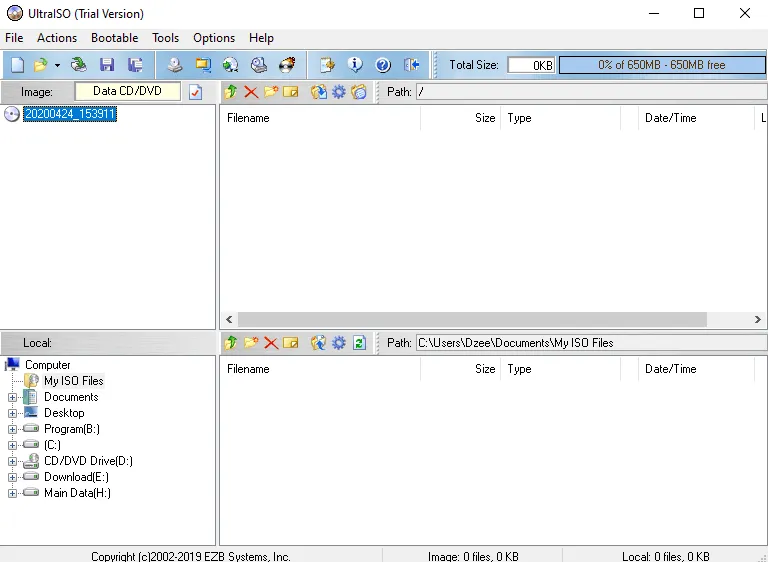Screen dimensions: 768x562
Task: Select the 20200424_153911 image root node
Action: (x=70, y=114)
